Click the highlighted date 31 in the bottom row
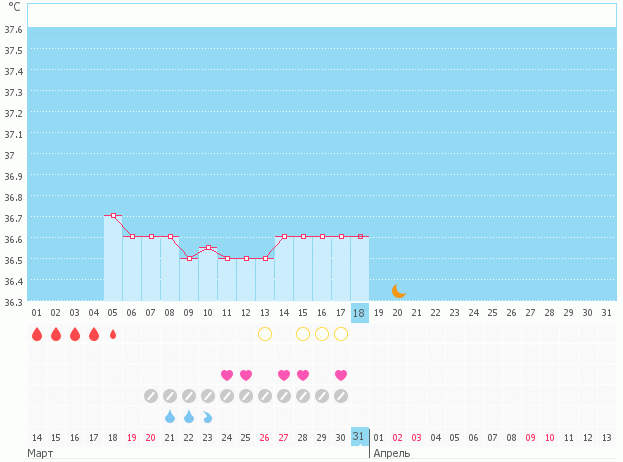The height and width of the screenshot is (462, 623). pyautogui.click(x=359, y=437)
